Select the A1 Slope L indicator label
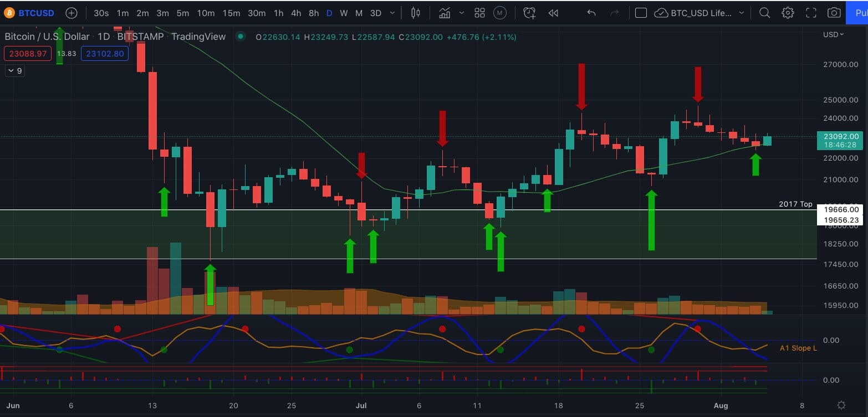868x417 pixels. coord(798,348)
